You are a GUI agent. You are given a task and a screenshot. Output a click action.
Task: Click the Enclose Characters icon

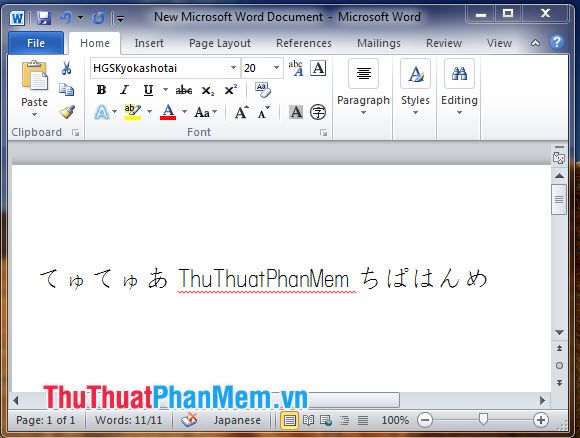coord(318,112)
